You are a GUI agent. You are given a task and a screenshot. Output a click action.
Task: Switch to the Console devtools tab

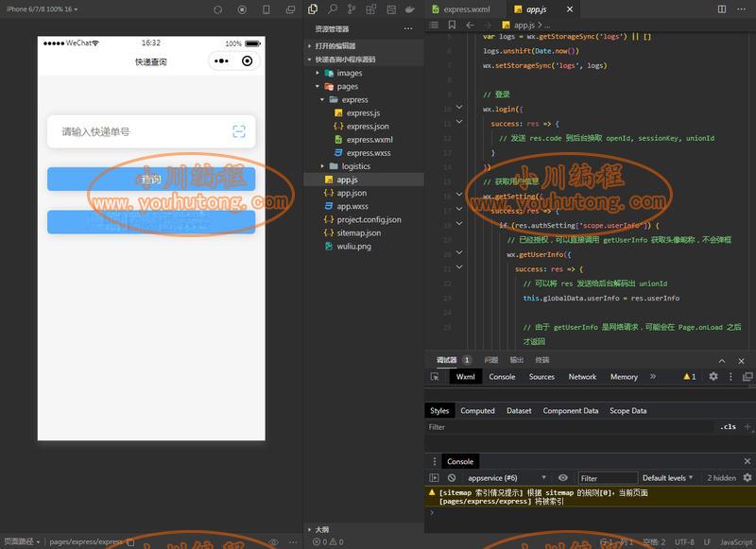pyautogui.click(x=502, y=376)
